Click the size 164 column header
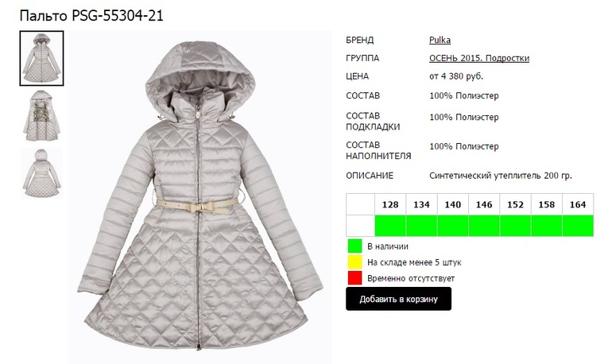 click(x=578, y=204)
